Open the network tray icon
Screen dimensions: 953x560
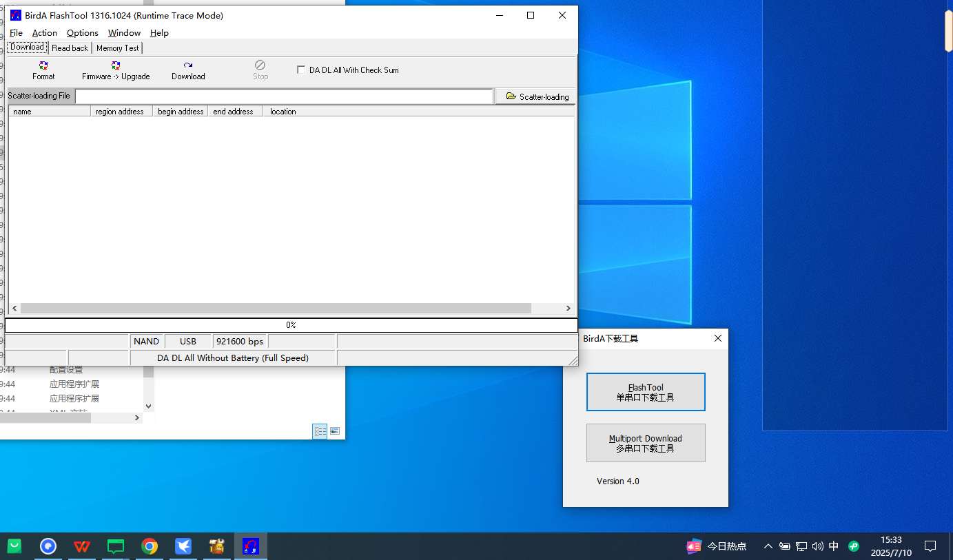click(801, 546)
